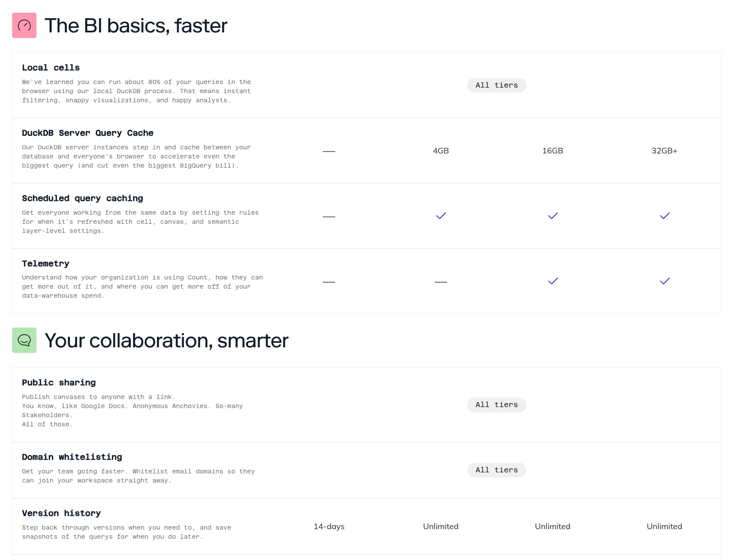Click the middle checkmark in Scheduled query caching row
737x560 pixels.
click(x=553, y=216)
